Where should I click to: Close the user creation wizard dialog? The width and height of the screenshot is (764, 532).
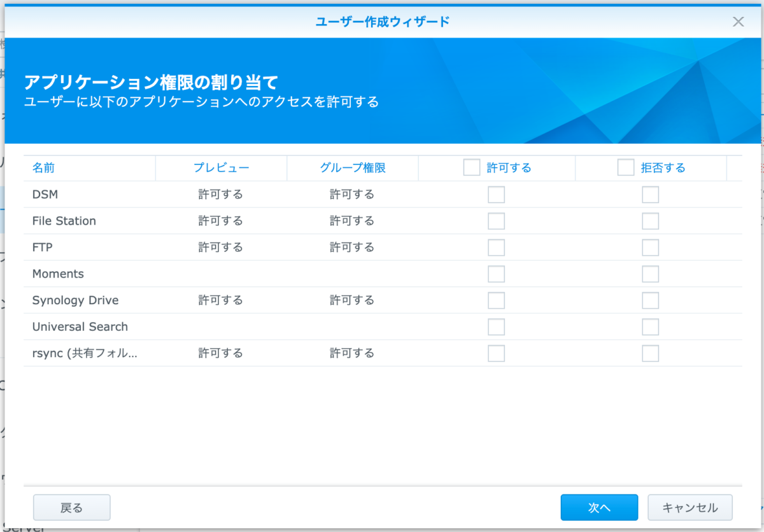739,22
